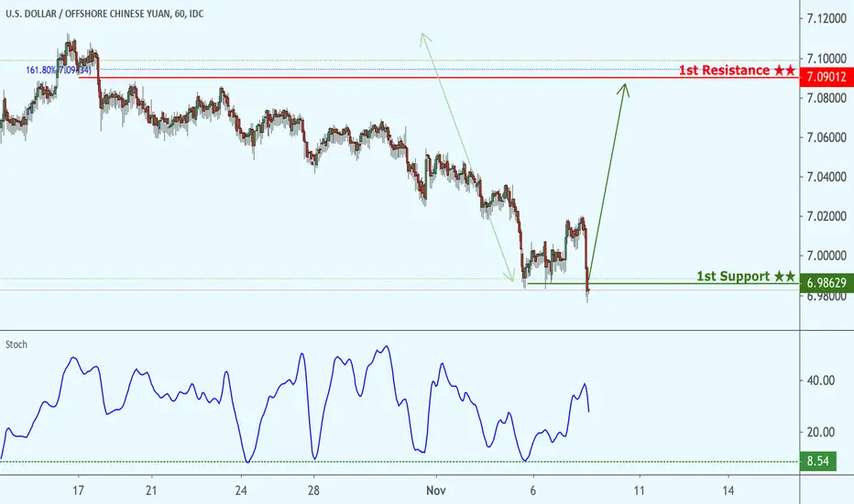Click the 7.12000 price axis label

pyautogui.click(x=827, y=19)
